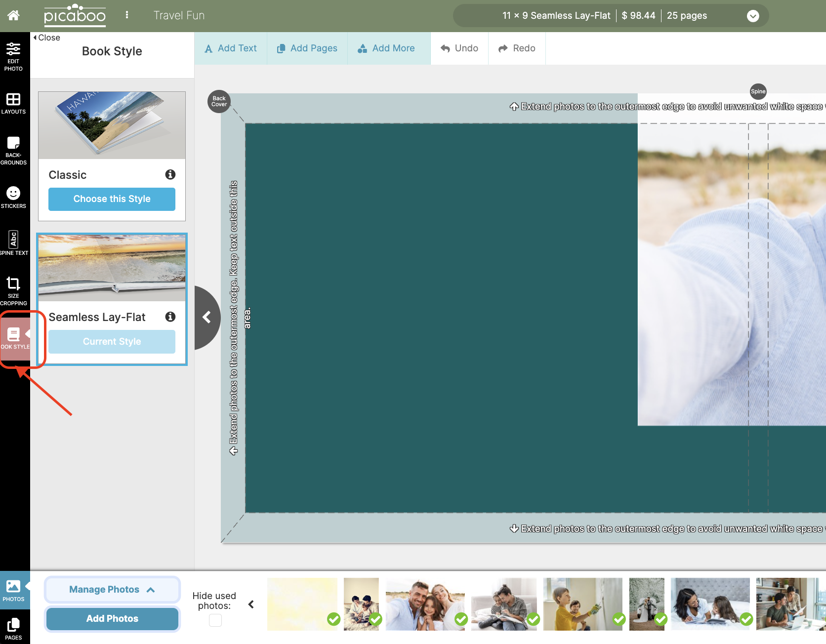This screenshot has height=644, width=826.
Task: Open the three-dot project menu
Action: tap(127, 15)
